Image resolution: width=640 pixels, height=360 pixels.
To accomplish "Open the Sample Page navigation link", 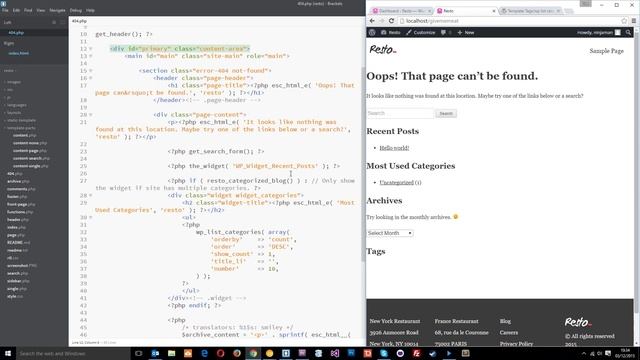I will click(607, 51).
